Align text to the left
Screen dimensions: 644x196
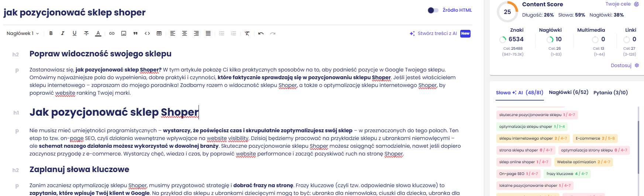pyautogui.click(x=173, y=34)
